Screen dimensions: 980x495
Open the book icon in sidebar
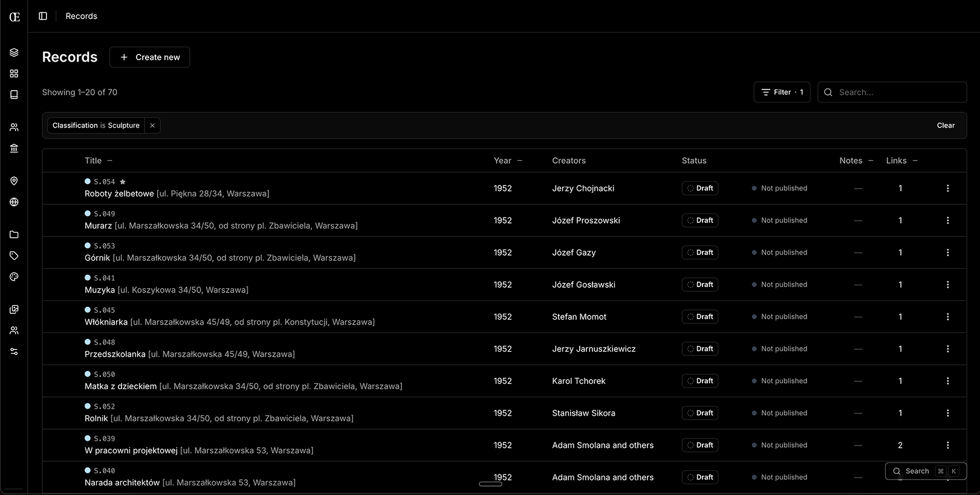14,95
